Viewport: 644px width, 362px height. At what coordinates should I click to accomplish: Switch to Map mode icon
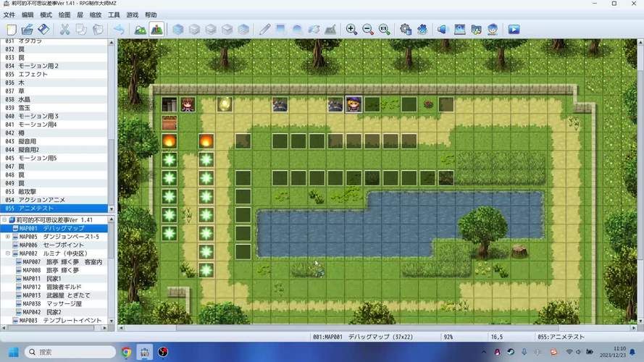pos(140,30)
